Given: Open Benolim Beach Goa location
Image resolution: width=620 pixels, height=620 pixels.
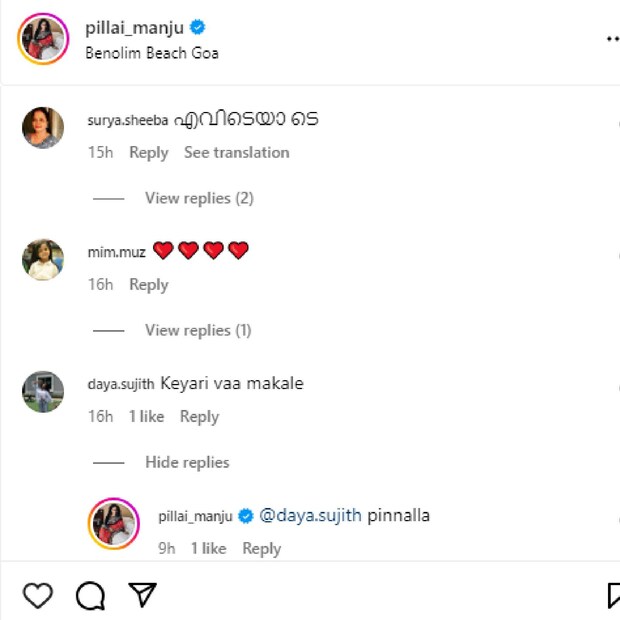Looking at the screenshot, I should [152, 53].
